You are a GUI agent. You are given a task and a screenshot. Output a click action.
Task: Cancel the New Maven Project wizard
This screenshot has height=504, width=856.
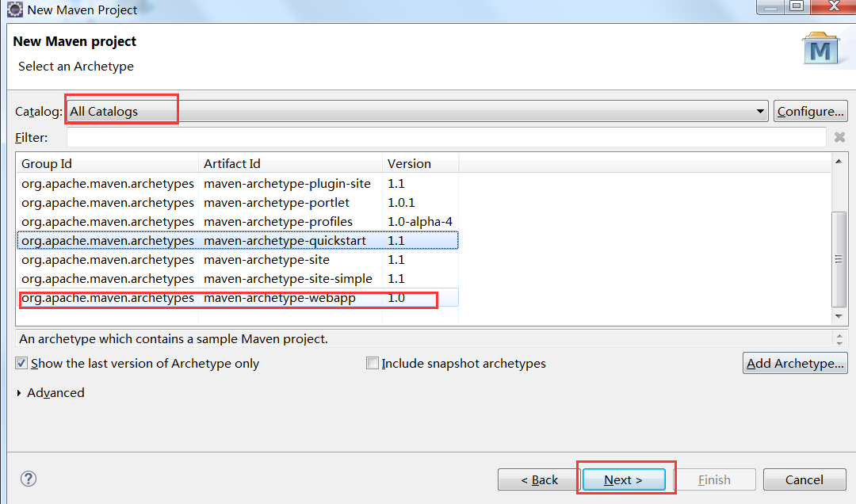click(x=804, y=479)
